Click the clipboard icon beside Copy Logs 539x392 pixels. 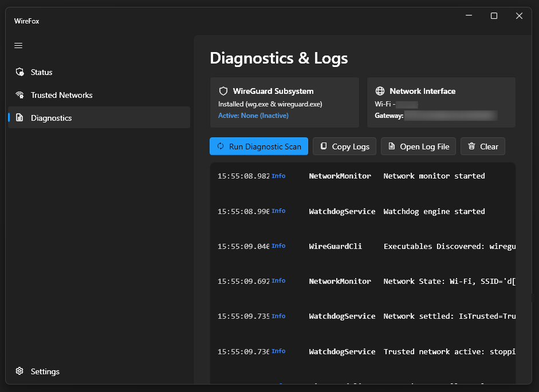pyautogui.click(x=324, y=146)
